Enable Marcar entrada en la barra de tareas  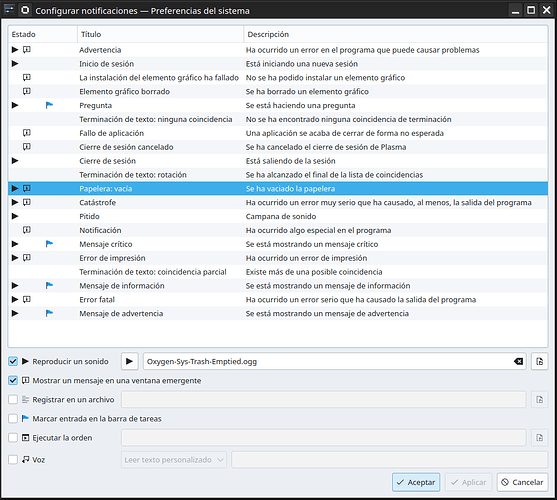pyautogui.click(x=13, y=419)
